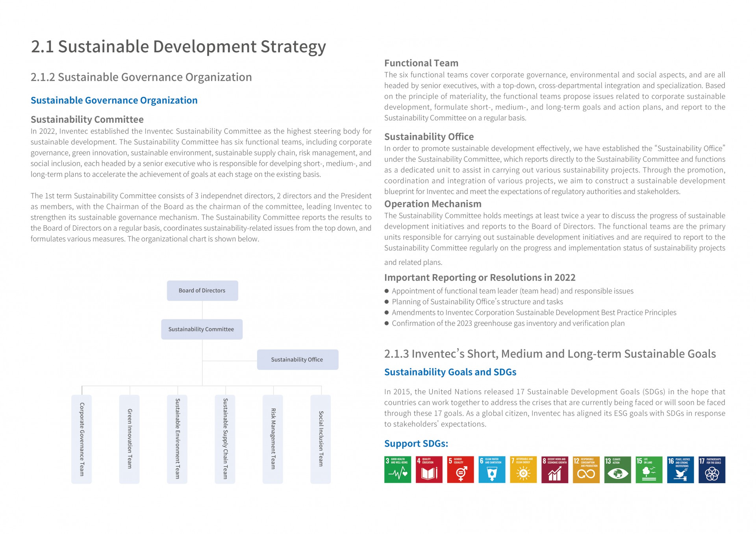The width and height of the screenshot is (756, 534).
Task: Select the Board of Directors box
Action: (202, 291)
